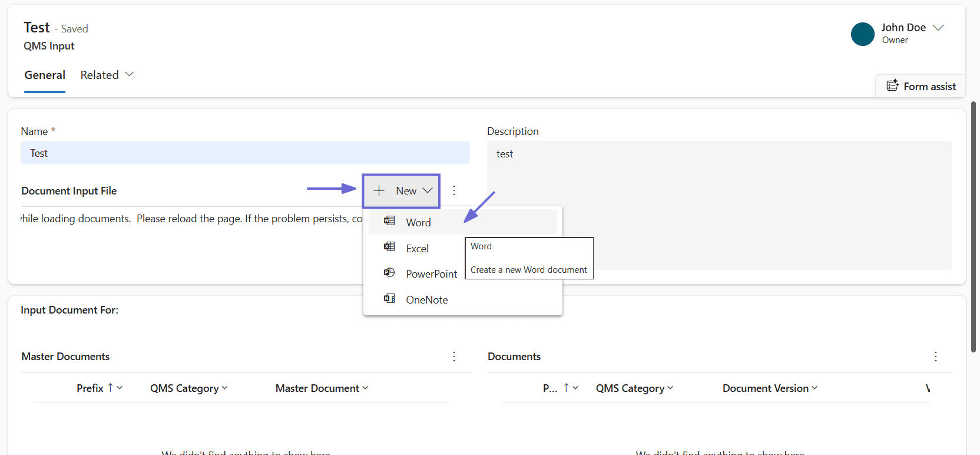Click the John Doe owner name
The width and height of the screenshot is (980, 455).
pos(903,27)
